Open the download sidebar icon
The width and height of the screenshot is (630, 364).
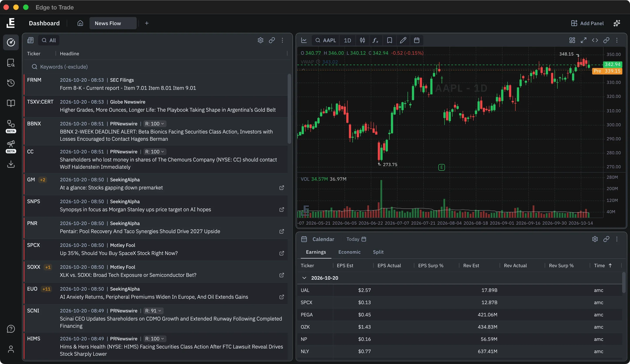(x=11, y=164)
